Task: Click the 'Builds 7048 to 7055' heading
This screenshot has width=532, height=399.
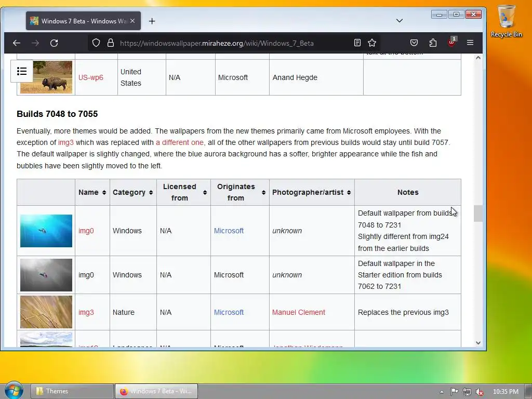Action: (x=57, y=114)
